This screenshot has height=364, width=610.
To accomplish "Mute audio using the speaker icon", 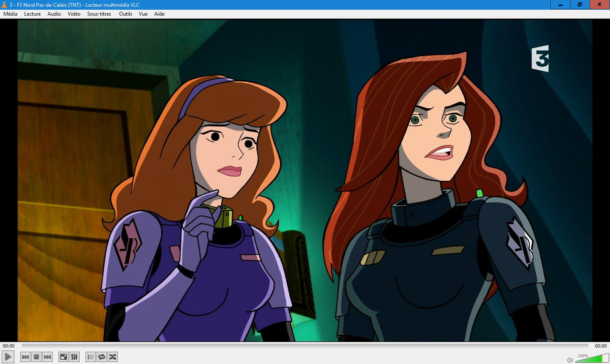I will coord(570,360).
